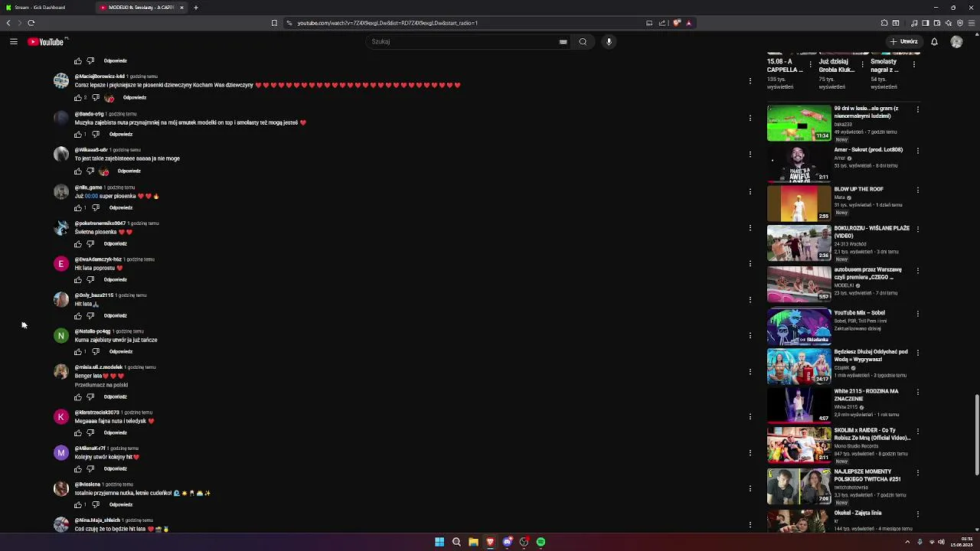Open more menu for 'White 2115 - RODZINA MA ZNACZENIE'
Screen dimensions: 980x551
(917, 393)
